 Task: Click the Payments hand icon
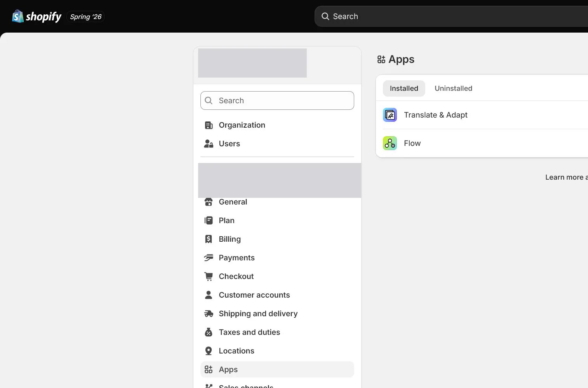[x=209, y=258]
